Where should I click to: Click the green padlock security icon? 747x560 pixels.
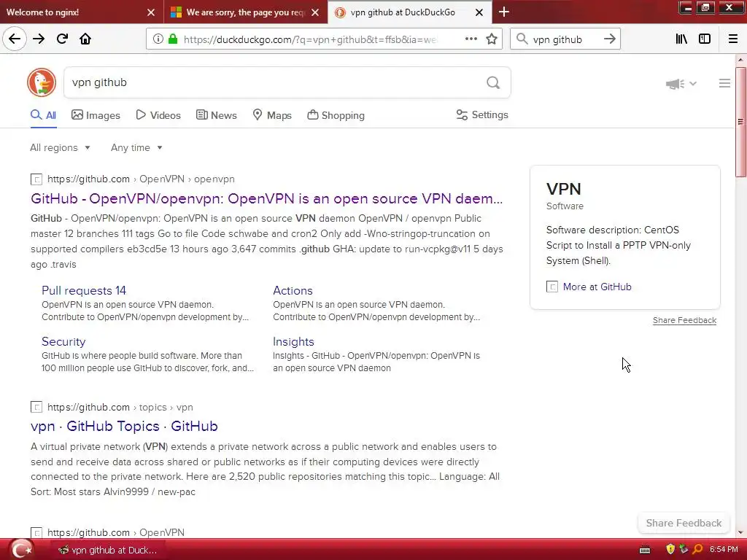173,39
